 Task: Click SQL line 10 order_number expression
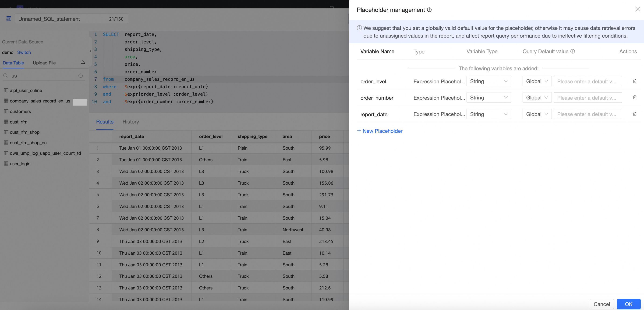(169, 102)
